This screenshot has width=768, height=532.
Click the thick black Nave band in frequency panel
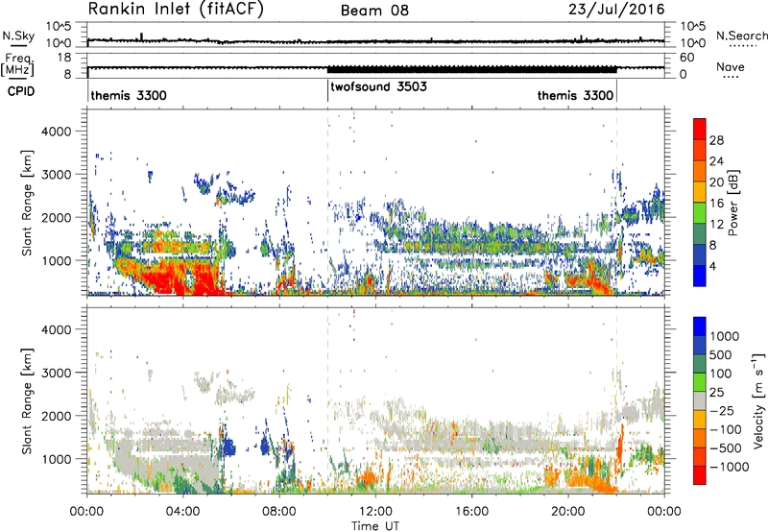coord(471,69)
